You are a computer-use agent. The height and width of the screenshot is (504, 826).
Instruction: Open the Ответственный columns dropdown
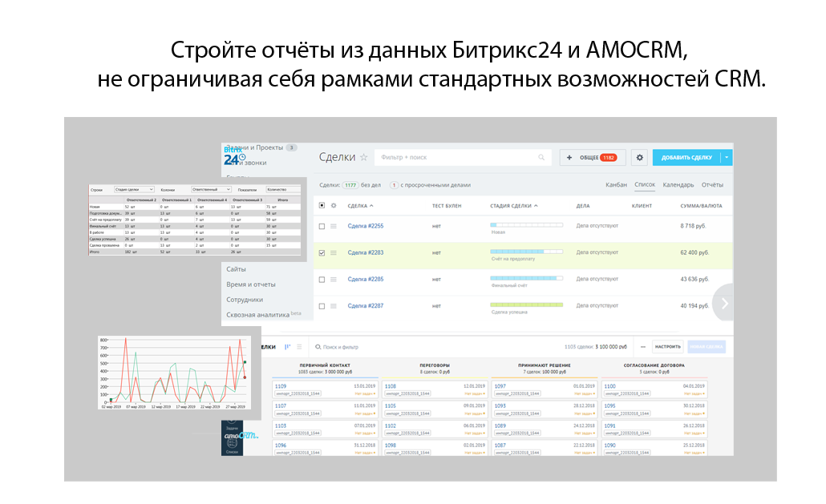click(211, 189)
